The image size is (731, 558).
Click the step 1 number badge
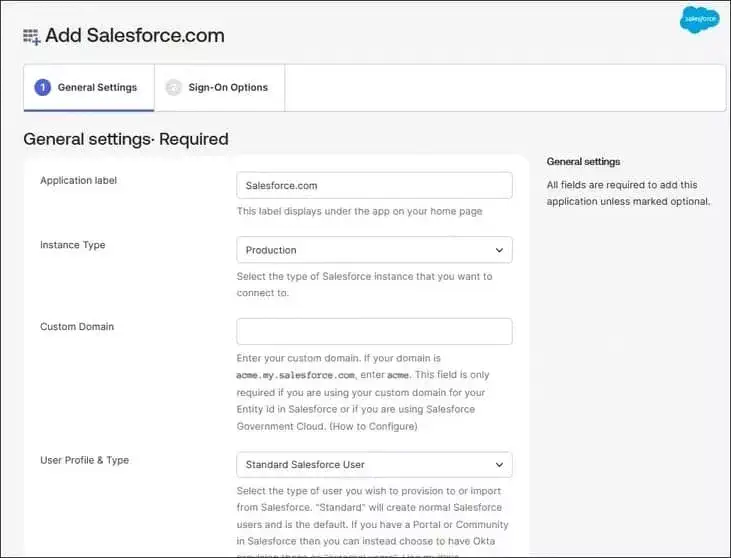(x=42, y=87)
